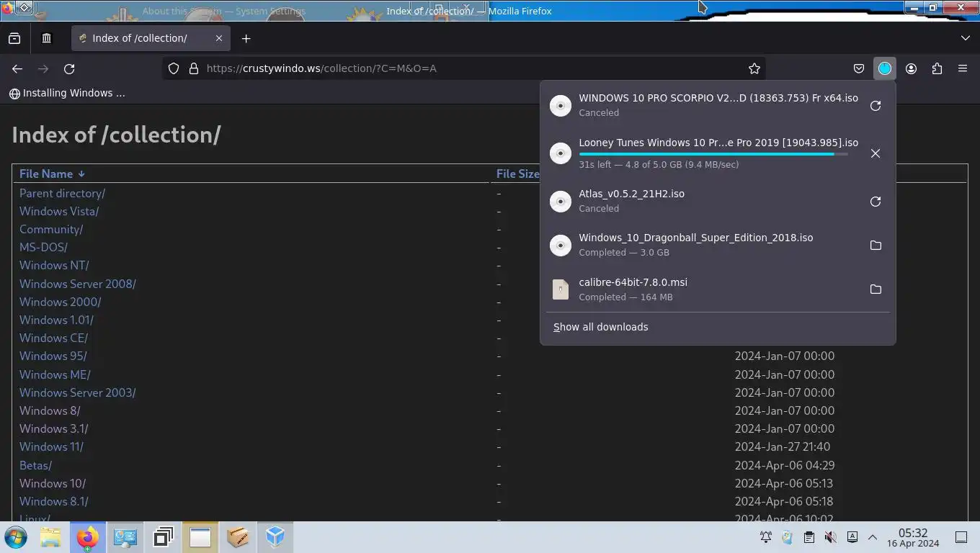
Task: Open the Windows CE/ folder
Action: coord(53,338)
